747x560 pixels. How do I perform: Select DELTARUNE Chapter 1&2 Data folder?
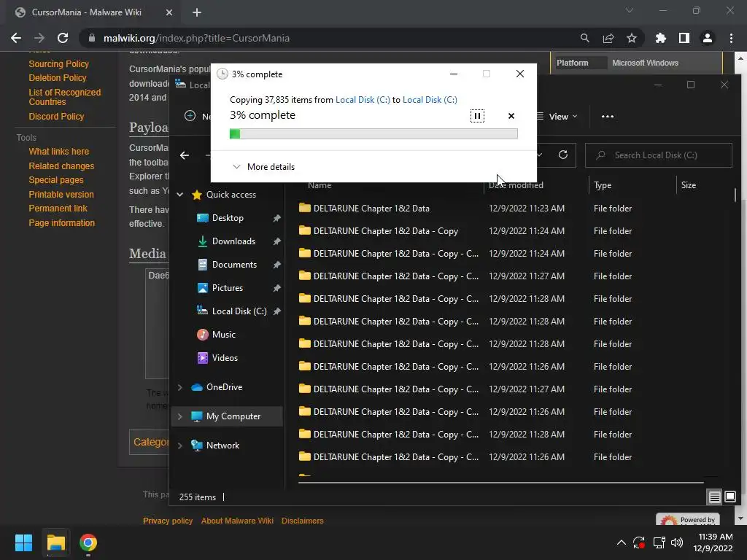tap(371, 208)
